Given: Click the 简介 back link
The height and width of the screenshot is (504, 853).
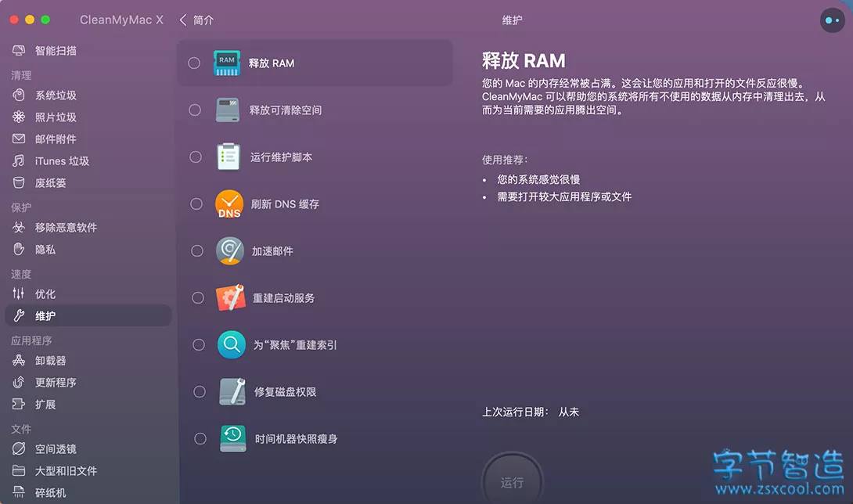Looking at the screenshot, I should pyautogui.click(x=203, y=20).
